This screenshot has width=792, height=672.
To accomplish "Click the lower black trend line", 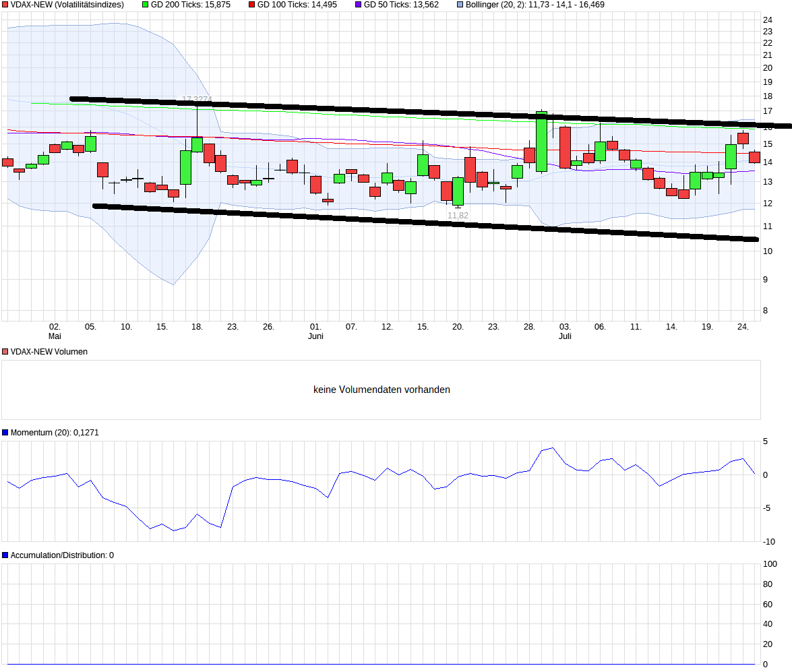I will click(x=425, y=222).
